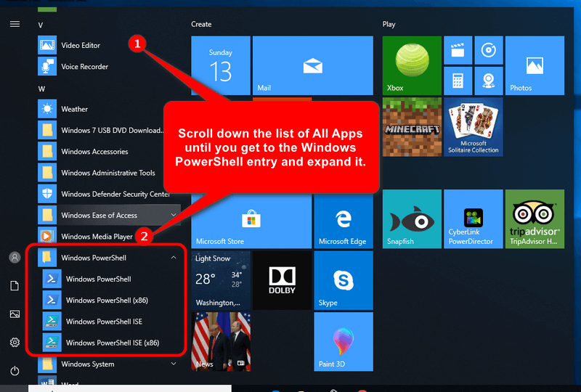Click the Create group heading
This screenshot has width=581, height=392.
click(x=202, y=24)
